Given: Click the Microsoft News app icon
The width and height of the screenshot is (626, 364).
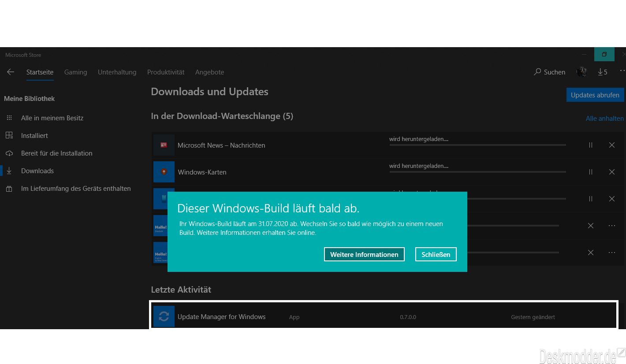Looking at the screenshot, I should [164, 145].
